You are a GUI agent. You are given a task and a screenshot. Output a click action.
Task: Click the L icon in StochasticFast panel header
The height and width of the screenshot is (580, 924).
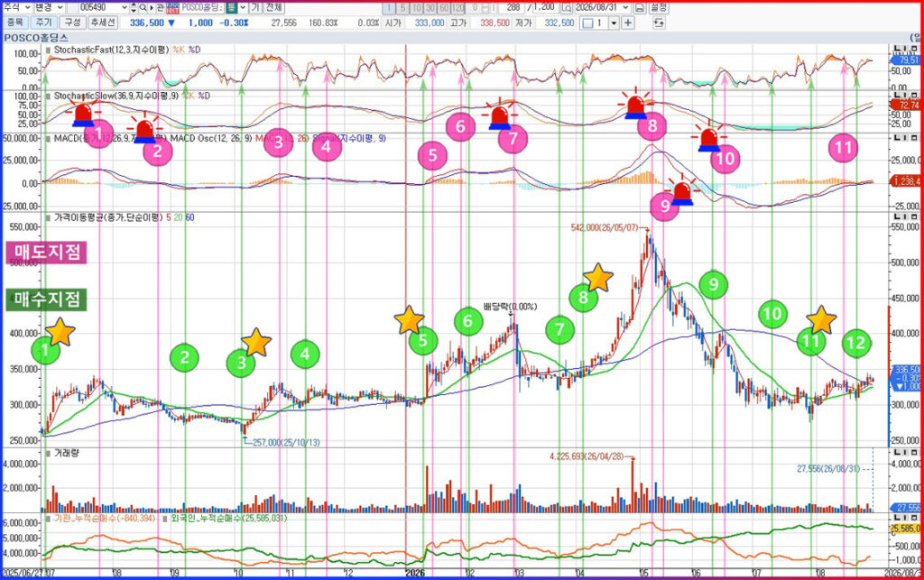[x=898, y=49]
